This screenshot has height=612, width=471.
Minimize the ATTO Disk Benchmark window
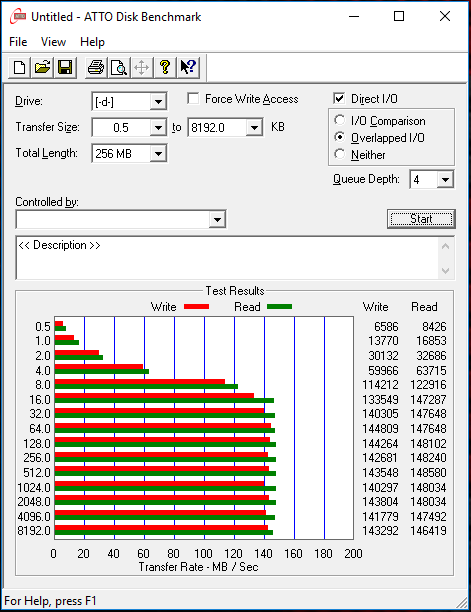pos(354,16)
